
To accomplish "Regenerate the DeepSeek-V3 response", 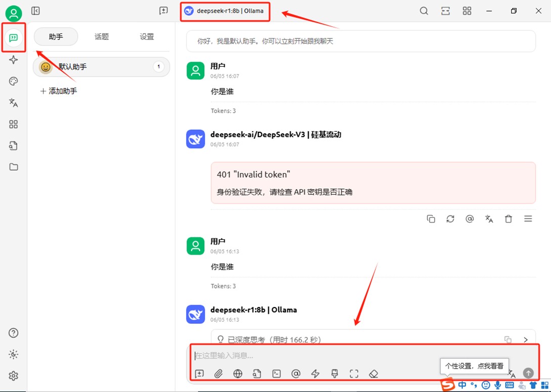I will (450, 219).
